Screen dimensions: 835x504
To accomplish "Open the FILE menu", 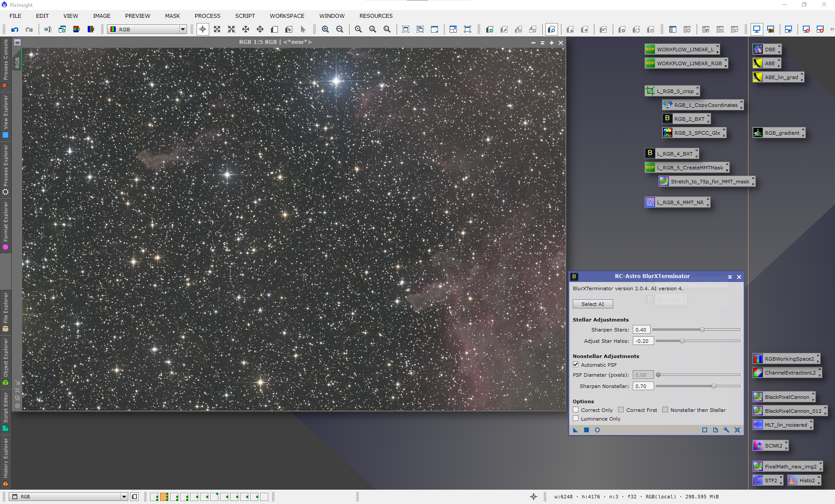I will [15, 16].
